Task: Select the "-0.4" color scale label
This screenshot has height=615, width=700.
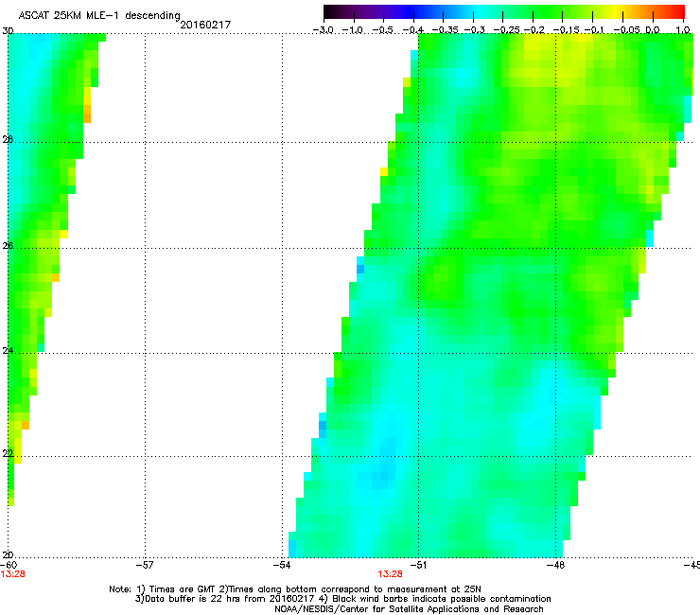Action: pyautogui.click(x=413, y=30)
